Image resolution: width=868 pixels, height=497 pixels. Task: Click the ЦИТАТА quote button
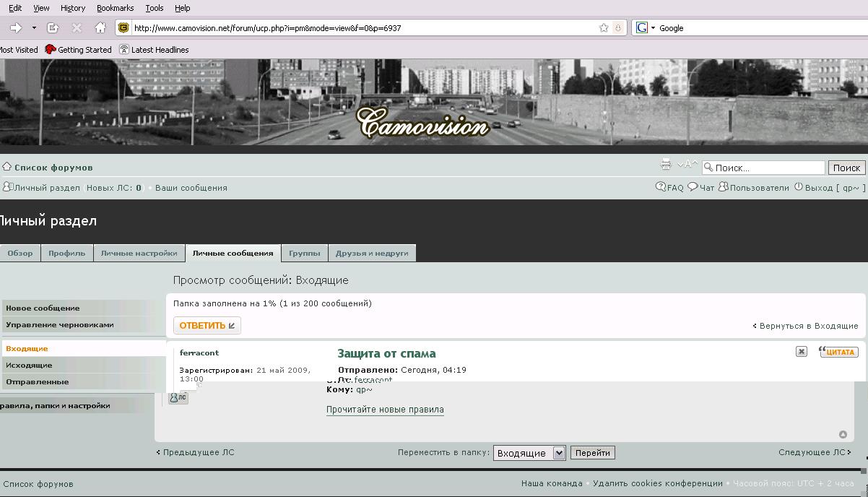pos(838,352)
